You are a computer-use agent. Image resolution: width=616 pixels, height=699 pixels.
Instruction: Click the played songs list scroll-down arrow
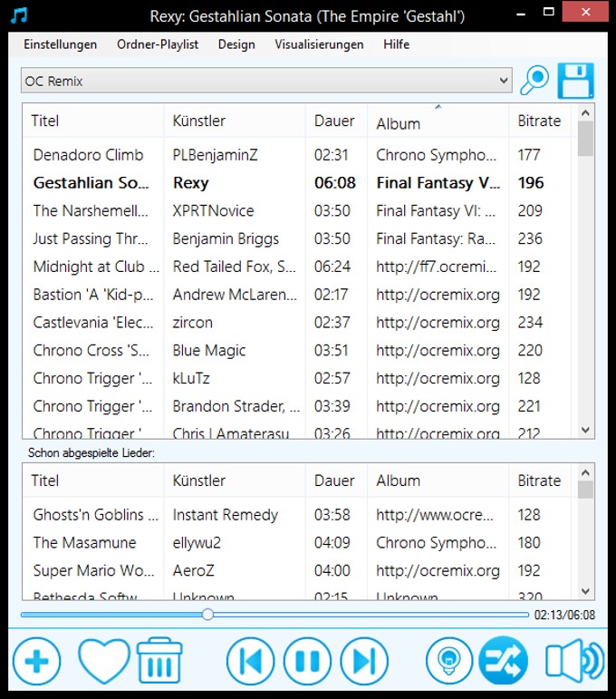(585, 591)
